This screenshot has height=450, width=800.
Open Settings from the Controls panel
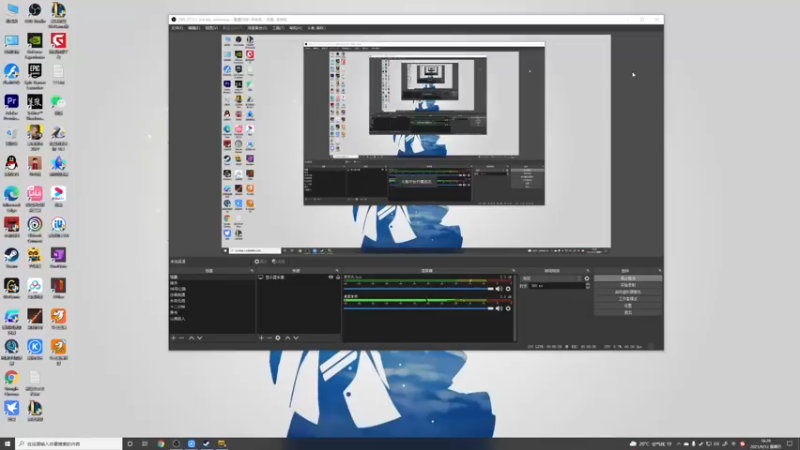(628, 306)
